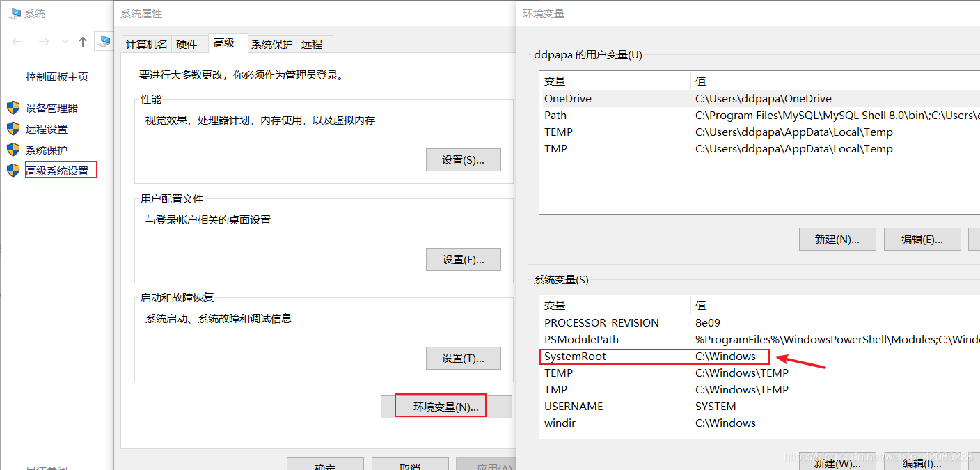
Task: Click the shield icon beside 远程设置
Action: [13, 129]
